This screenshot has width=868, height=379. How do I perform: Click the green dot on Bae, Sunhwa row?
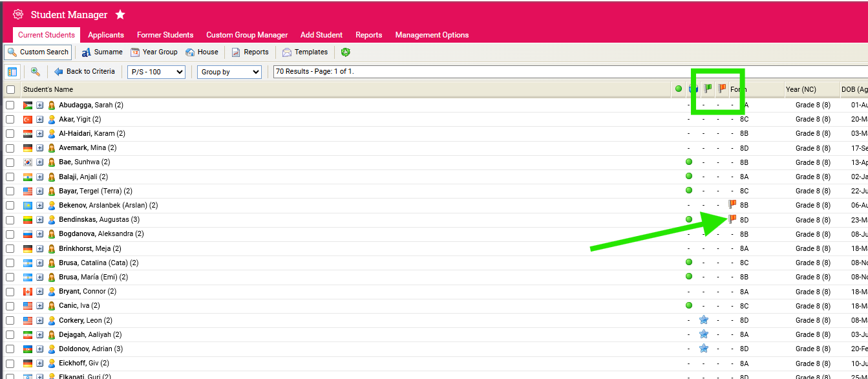[688, 162]
